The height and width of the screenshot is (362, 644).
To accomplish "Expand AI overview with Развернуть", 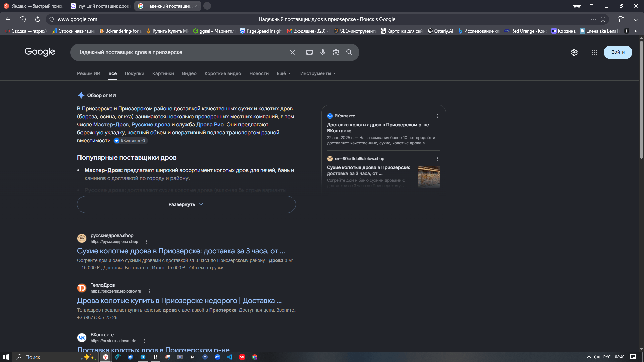I will pyautogui.click(x=186, y=204).
